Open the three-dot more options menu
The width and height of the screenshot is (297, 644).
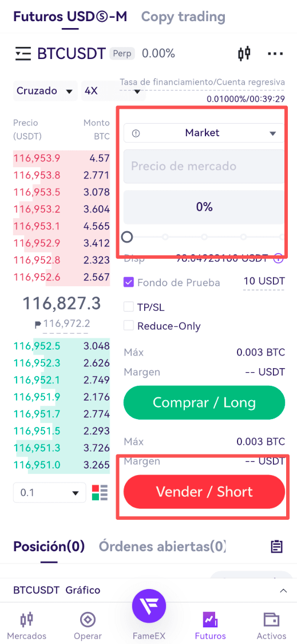(x=275, y=53)
